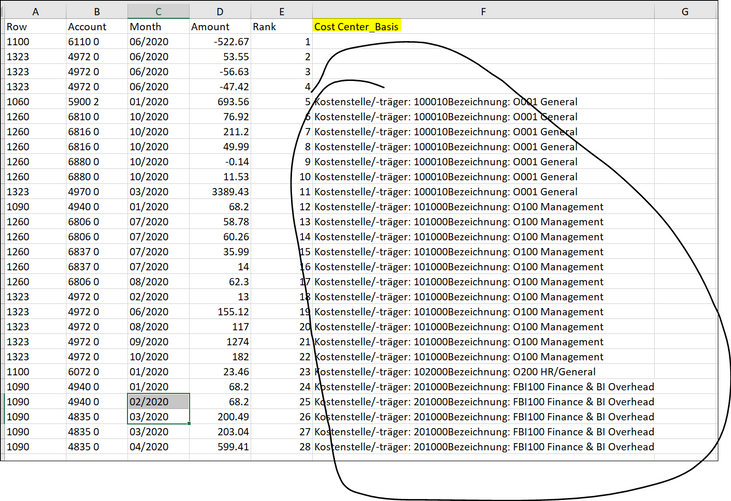Select the month cell 04/2020
Viewport: 731px width, 501px height.
pyautogui.click(x=159, y=446)
